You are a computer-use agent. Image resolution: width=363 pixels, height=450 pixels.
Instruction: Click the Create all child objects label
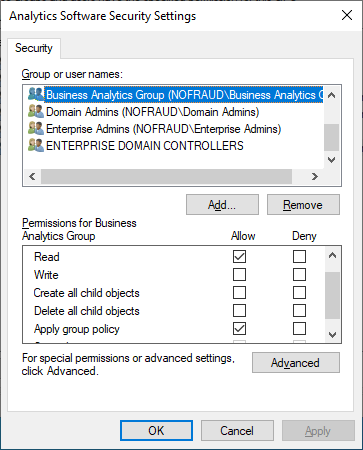click(87, 293)
